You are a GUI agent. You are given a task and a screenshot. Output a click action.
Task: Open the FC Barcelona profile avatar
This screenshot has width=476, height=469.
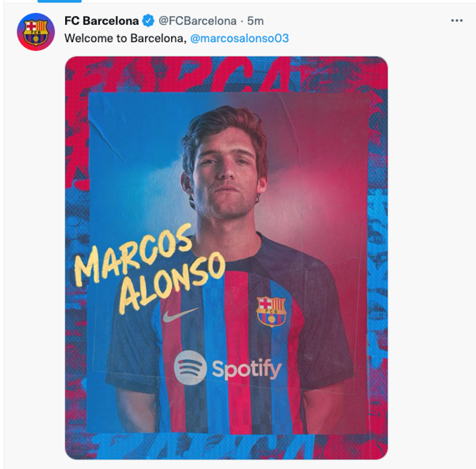click(x=36, y=32)
